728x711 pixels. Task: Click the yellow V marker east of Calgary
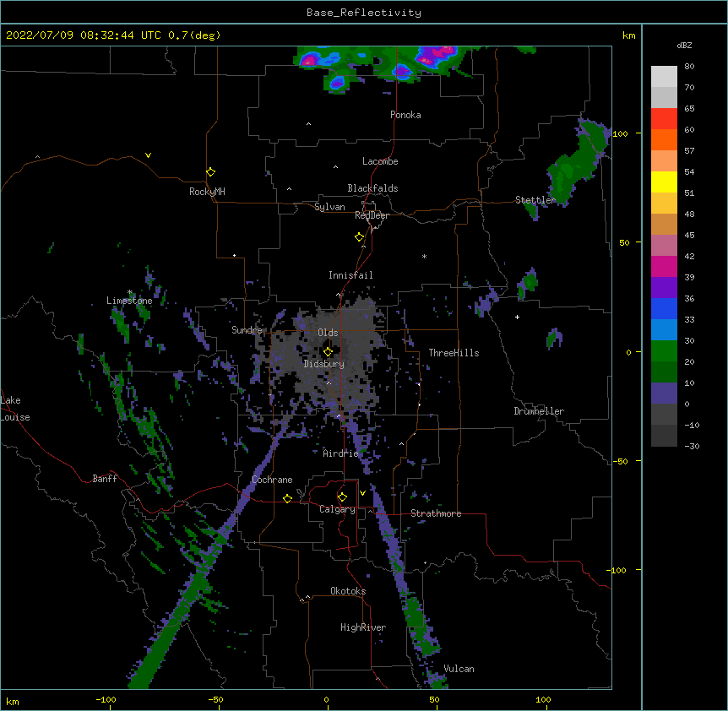(x=362, y=493)
